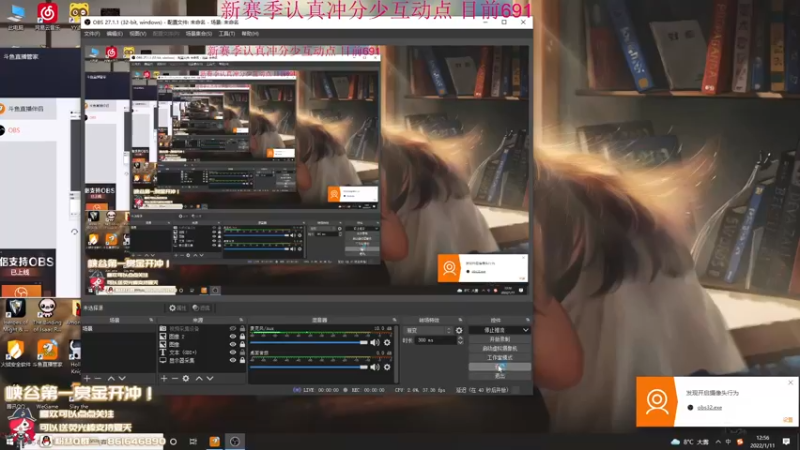Click the obs32.exe link in the camera notification
The width and height of the screenshot is (800, 450).
coord(709,408)
